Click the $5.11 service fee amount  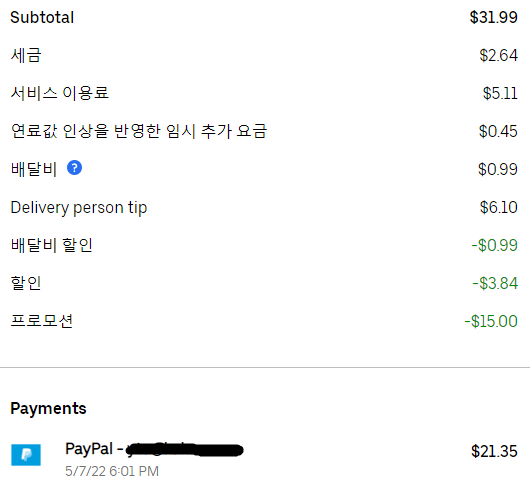click(x=500, y=93)
